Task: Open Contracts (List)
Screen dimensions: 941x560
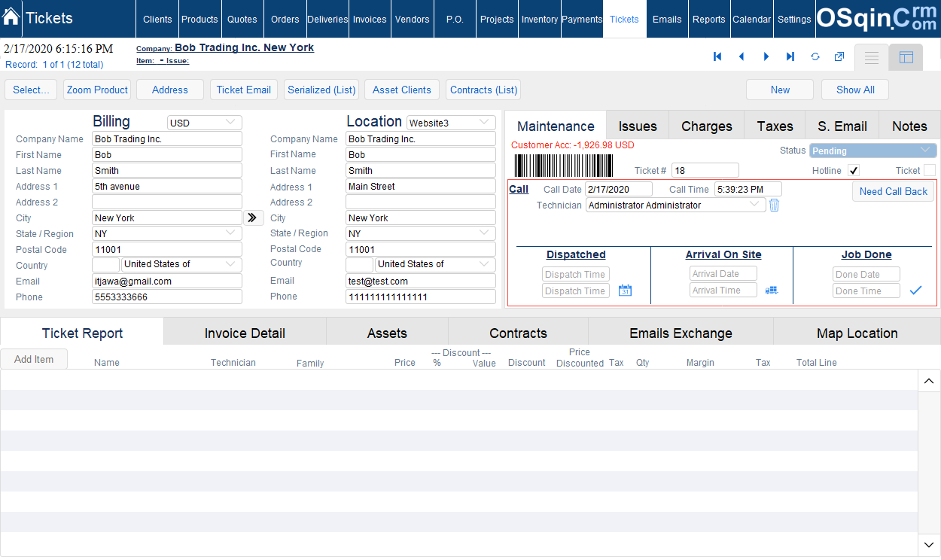Action: click(483, 90)
